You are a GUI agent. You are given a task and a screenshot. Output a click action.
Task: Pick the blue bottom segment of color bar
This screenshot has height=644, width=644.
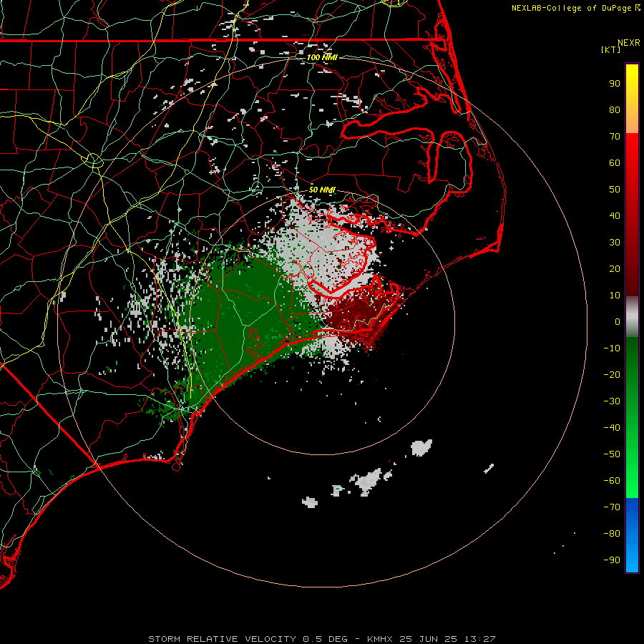632,535
